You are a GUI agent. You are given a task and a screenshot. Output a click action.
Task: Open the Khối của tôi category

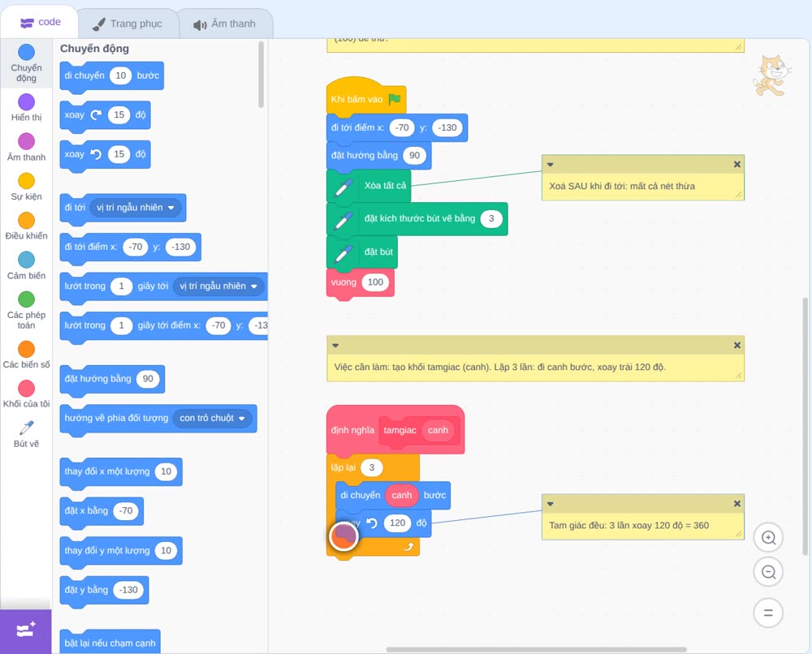click(26, 394)
